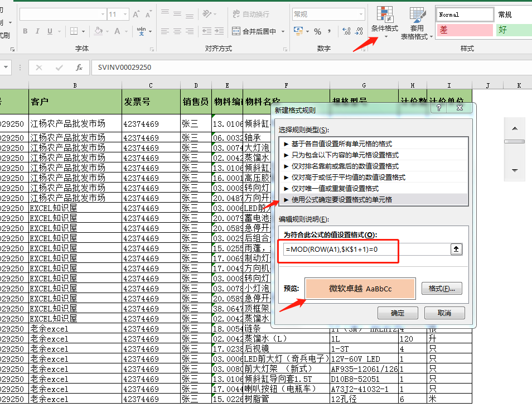Screen dimensions: 532x412
Task: Apply Normal cell style
Action: (x=464, y=15)
